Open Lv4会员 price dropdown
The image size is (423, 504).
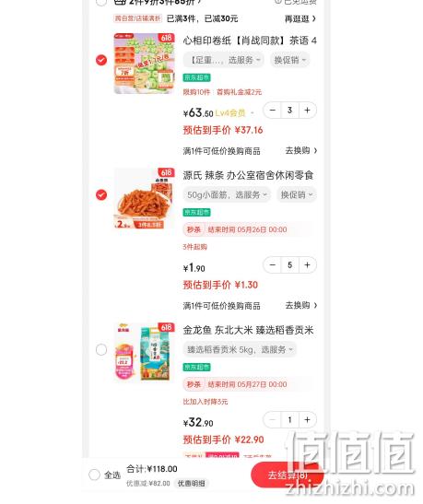click(x=234, y=113)
